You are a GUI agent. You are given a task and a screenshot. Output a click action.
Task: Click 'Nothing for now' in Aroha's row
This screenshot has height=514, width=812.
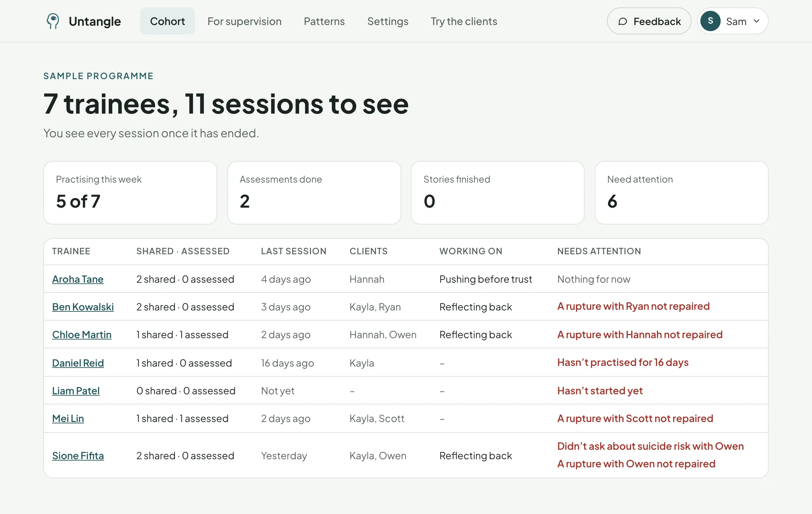(594, 279)
